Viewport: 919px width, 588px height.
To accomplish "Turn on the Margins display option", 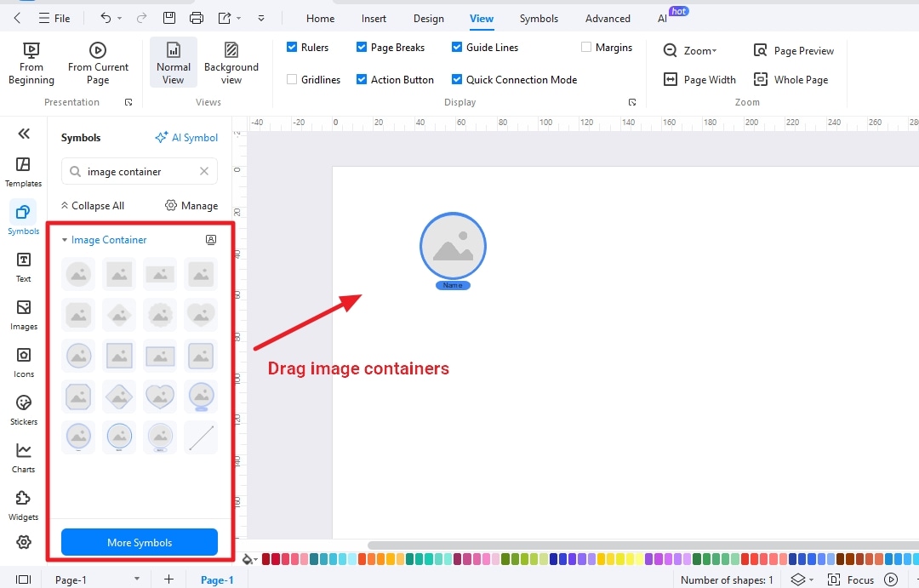I will point(585,47).
